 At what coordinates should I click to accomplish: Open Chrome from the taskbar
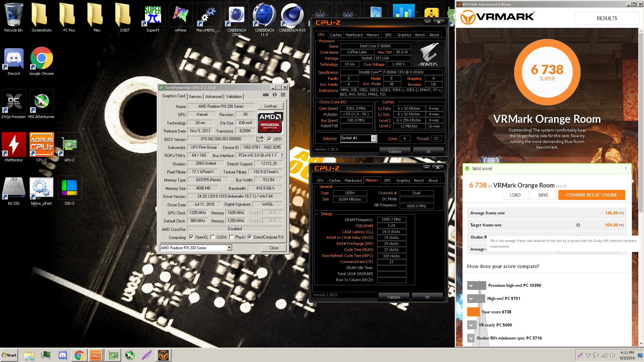coord(80,355)
